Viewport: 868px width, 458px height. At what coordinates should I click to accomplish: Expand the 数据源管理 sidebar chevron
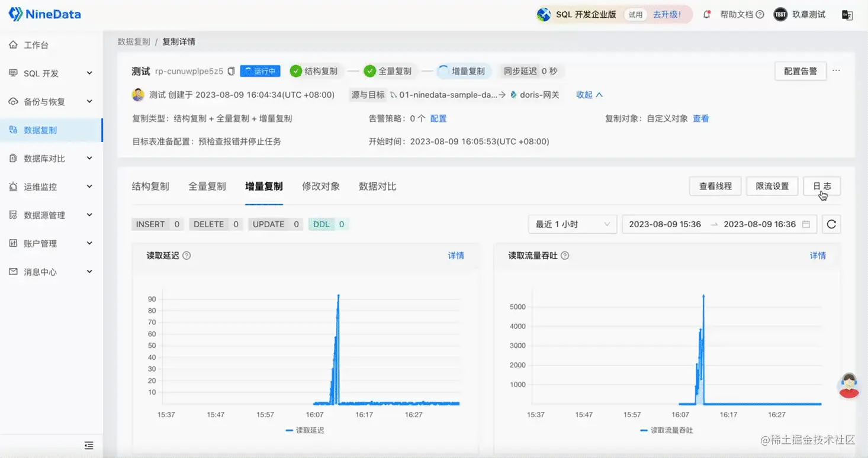pos(89,215)
